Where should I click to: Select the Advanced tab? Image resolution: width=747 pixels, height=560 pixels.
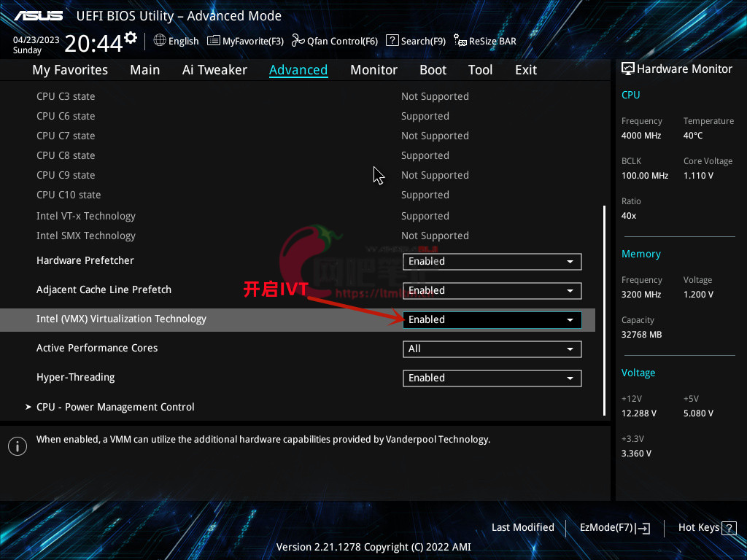[298, 70]
